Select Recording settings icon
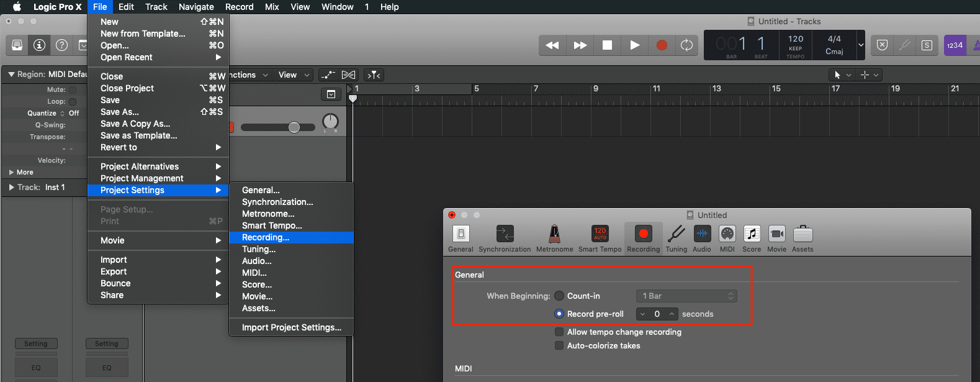The width and height of the screenshot is (980, 382). (x=643, y=239)
